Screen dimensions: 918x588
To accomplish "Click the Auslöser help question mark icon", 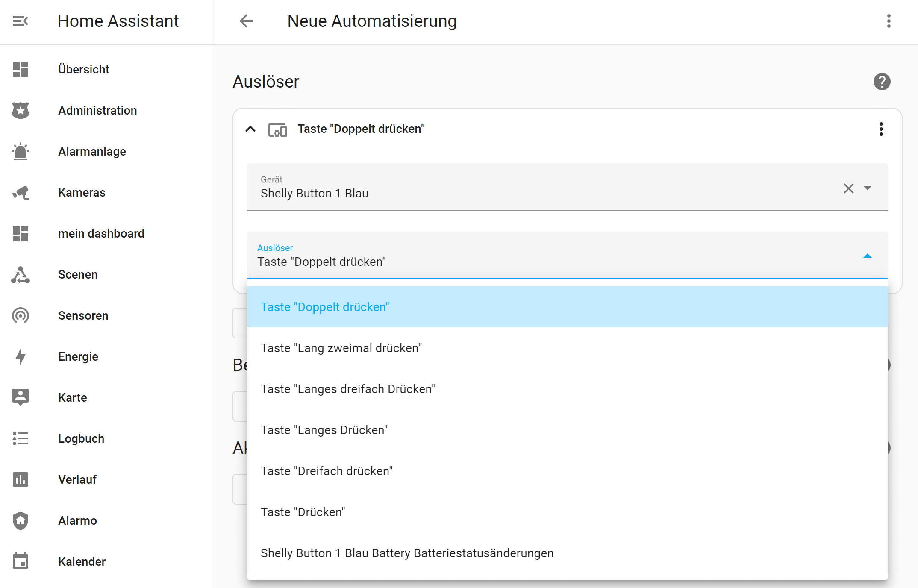I will 882,82.
